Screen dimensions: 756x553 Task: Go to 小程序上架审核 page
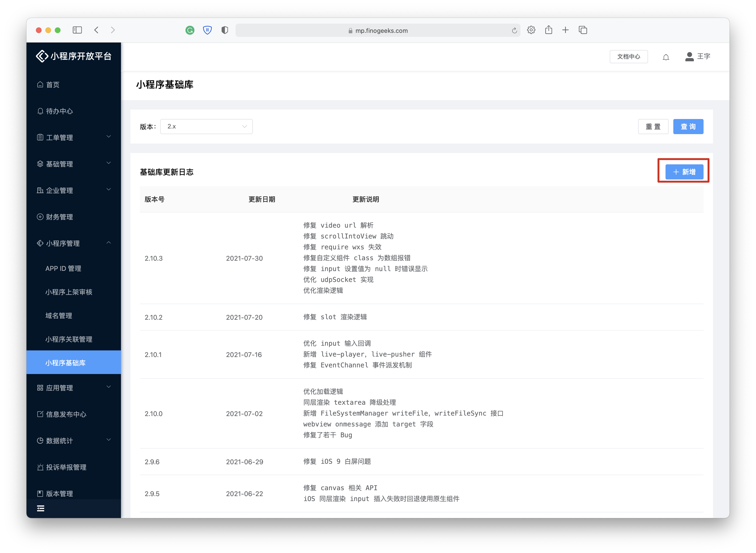pyautogui.click(x=69, y=292)
